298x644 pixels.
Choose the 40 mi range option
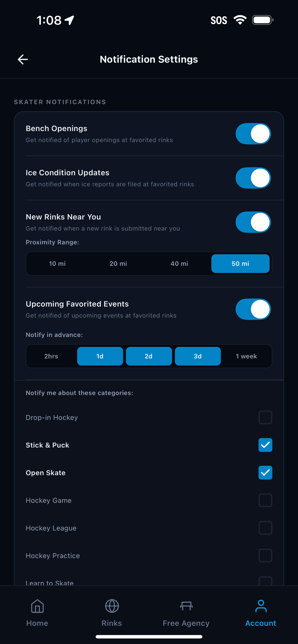179,264
